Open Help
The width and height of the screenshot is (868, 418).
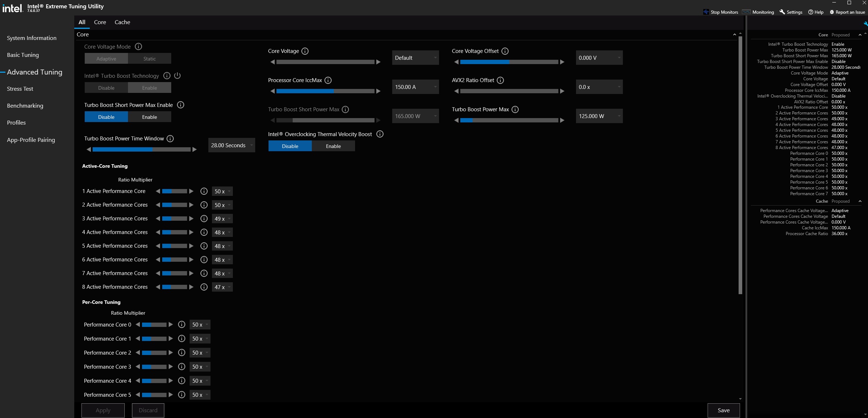[x=816, y=12]
